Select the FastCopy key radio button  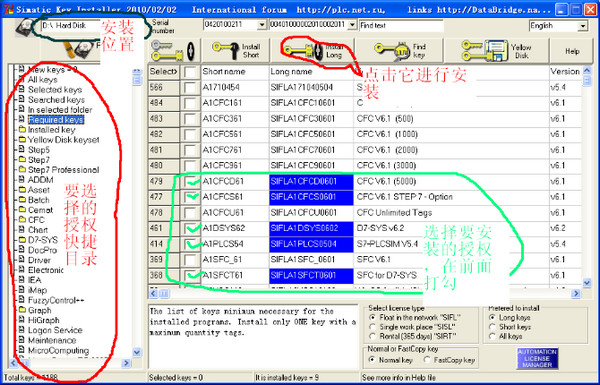point(427,360)
